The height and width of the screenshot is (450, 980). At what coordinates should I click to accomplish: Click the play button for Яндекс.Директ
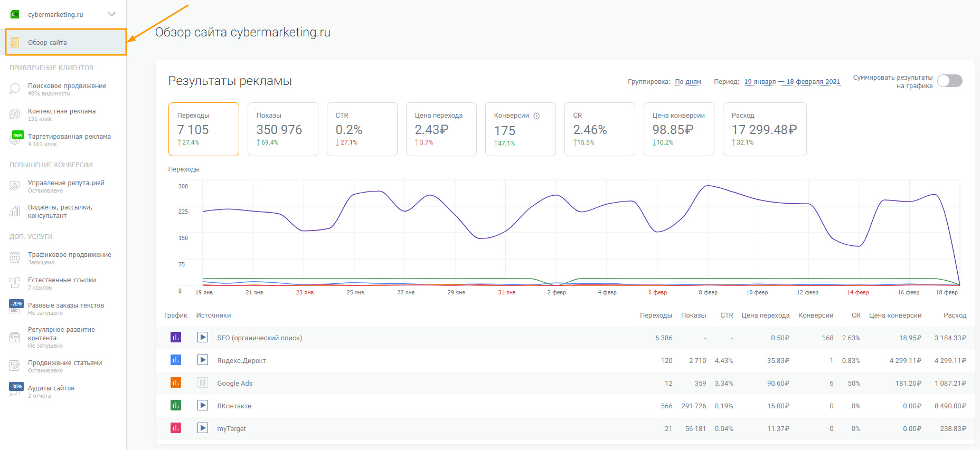point(203,360)
